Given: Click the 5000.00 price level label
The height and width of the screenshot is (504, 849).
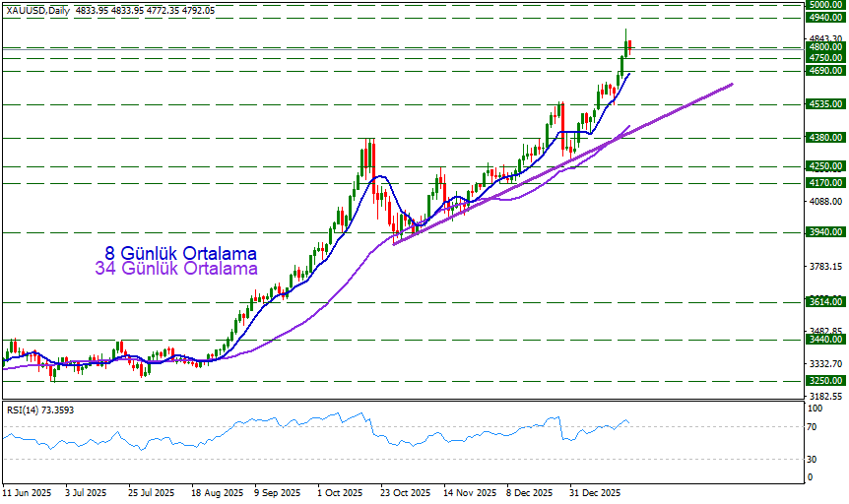Looking at the screenshot, I should click(x=823, y=5).
